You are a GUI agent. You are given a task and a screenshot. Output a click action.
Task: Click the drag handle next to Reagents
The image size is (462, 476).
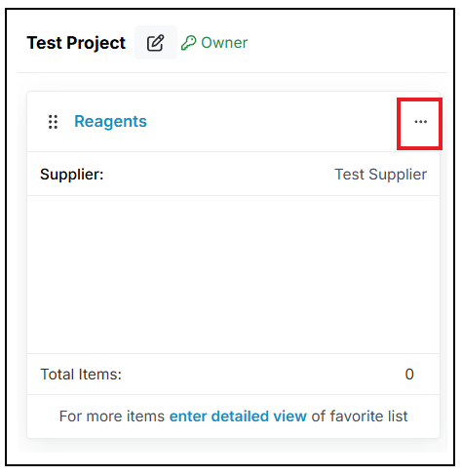click(53, 122)
